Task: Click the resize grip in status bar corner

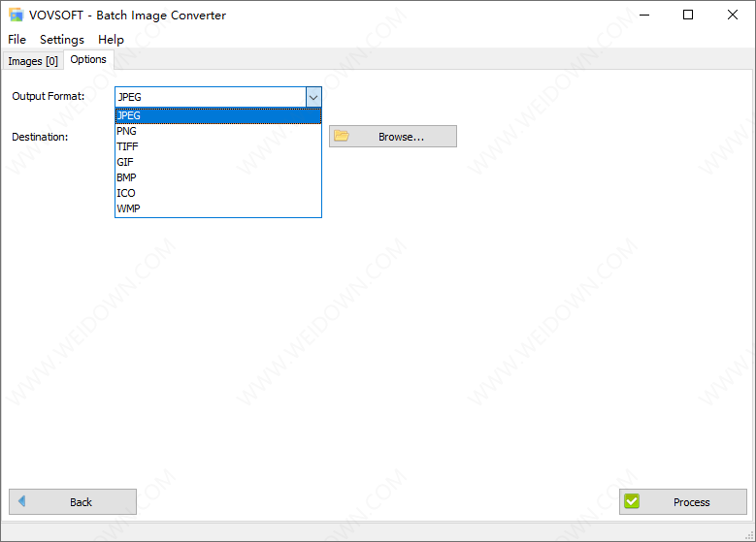Action: pos(749,535)
